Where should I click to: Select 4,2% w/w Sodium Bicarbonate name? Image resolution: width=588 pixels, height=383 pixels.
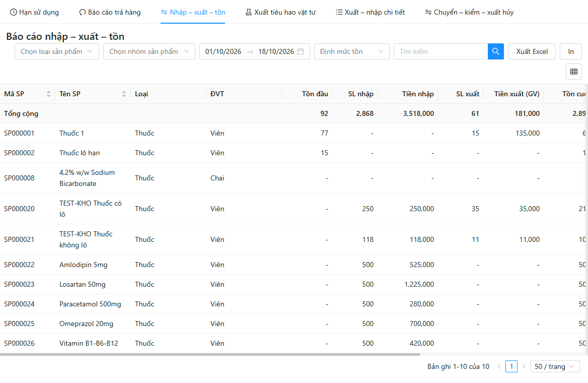(x=87, y=178)
